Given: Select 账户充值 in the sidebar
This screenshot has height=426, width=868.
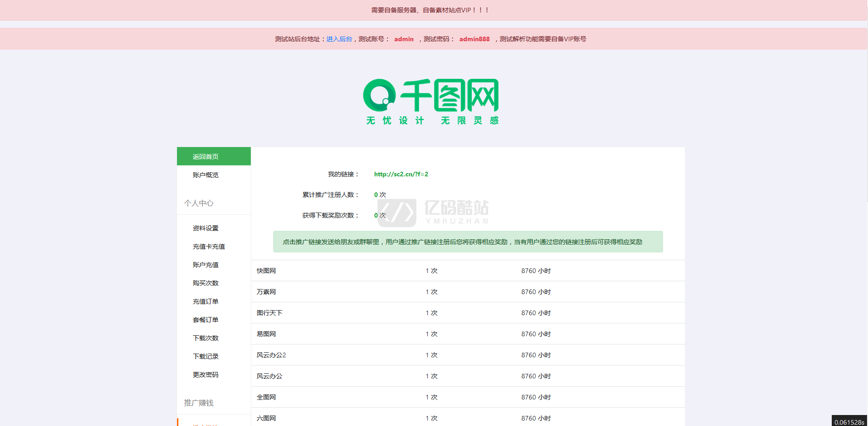Looking at the screenshot, I should click(x=205, y=265).
